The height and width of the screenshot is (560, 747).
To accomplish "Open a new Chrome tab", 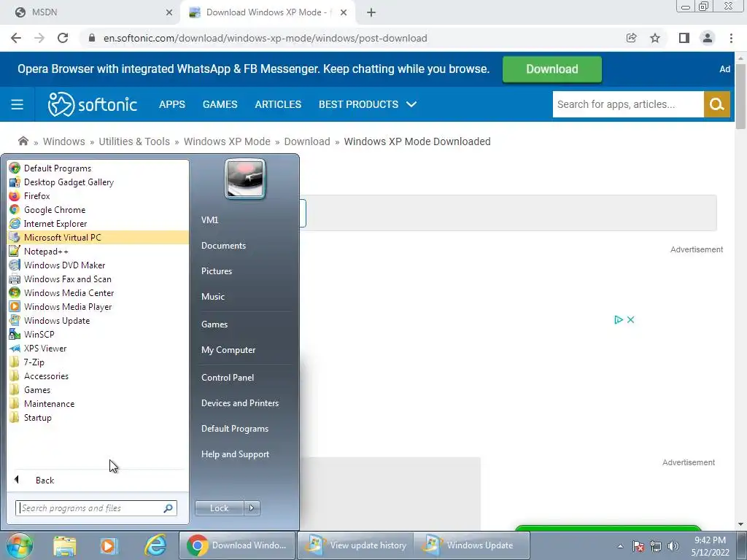I will click(371, 13).
